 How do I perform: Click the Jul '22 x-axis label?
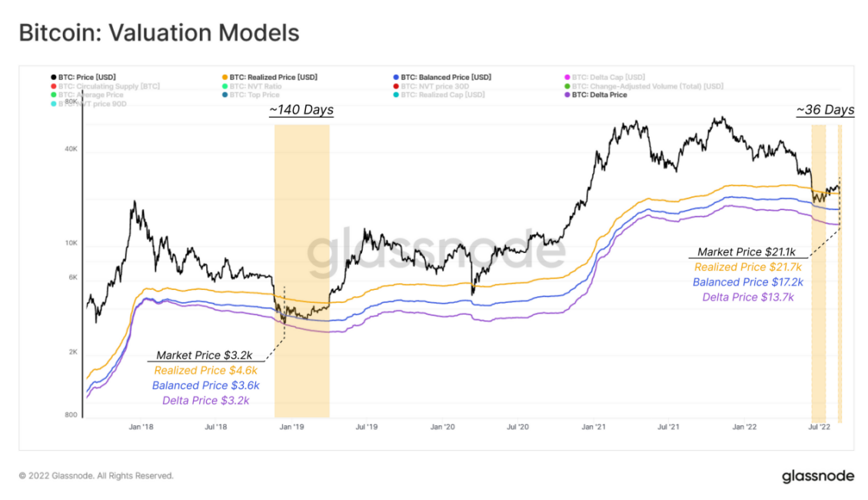click(x=820, y=427)
